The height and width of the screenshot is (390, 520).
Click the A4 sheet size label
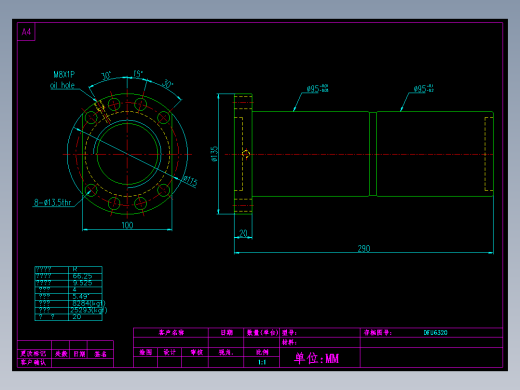[x=26, y=32]
